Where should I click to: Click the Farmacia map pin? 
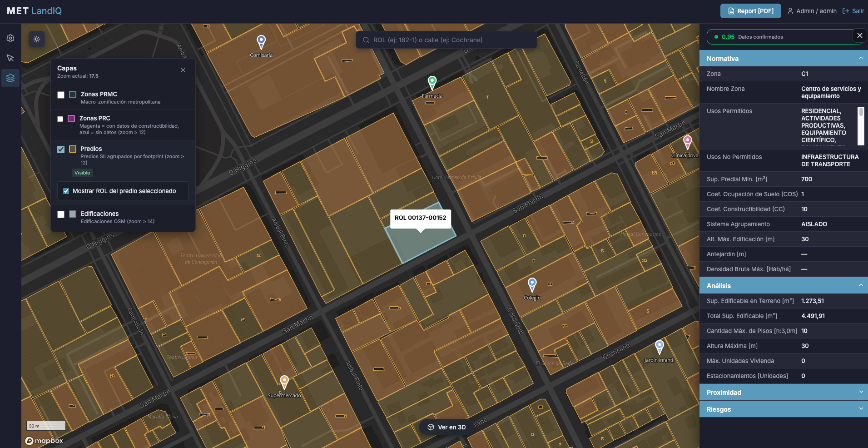(432, 83)
